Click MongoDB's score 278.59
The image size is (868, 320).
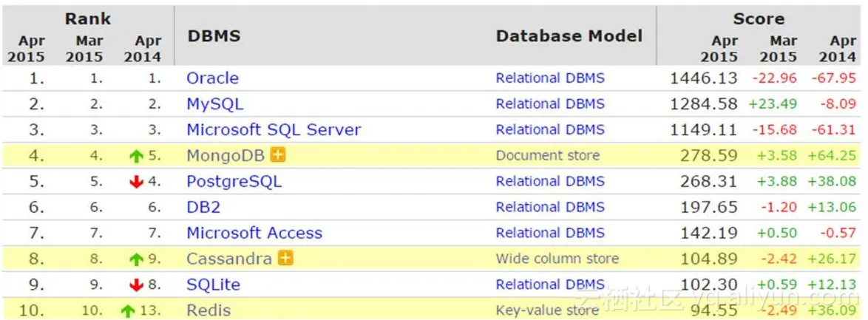point(708,156)
